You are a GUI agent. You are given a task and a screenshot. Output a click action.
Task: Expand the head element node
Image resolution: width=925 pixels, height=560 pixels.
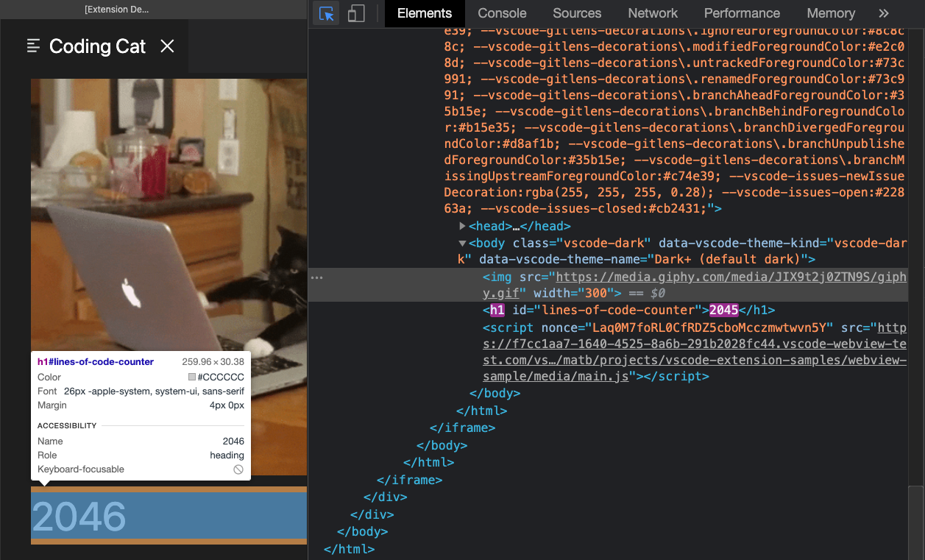462,226
